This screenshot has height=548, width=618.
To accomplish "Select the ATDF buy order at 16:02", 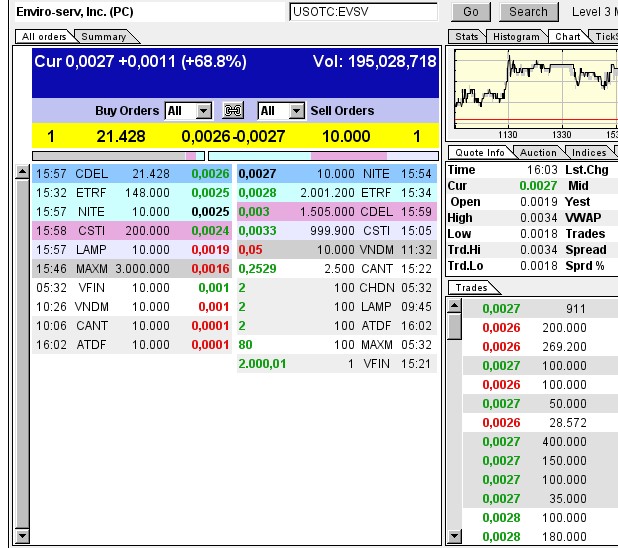I will (132, 345).
